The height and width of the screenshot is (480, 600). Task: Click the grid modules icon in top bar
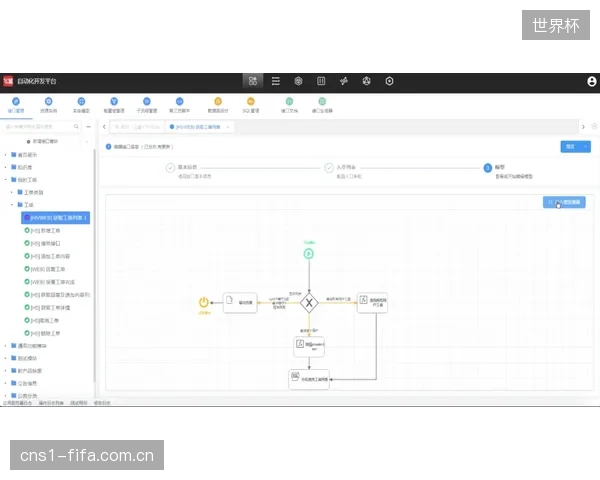pyautogui.click(x=253, y=81)
